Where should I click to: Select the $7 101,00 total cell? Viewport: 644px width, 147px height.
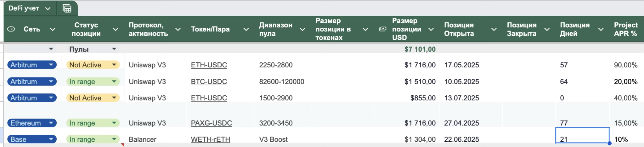click(420, 49)
